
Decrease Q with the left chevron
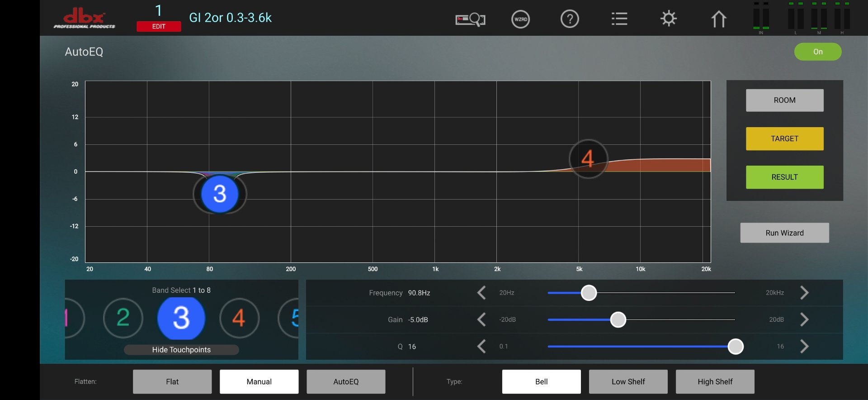coord(481,347)
